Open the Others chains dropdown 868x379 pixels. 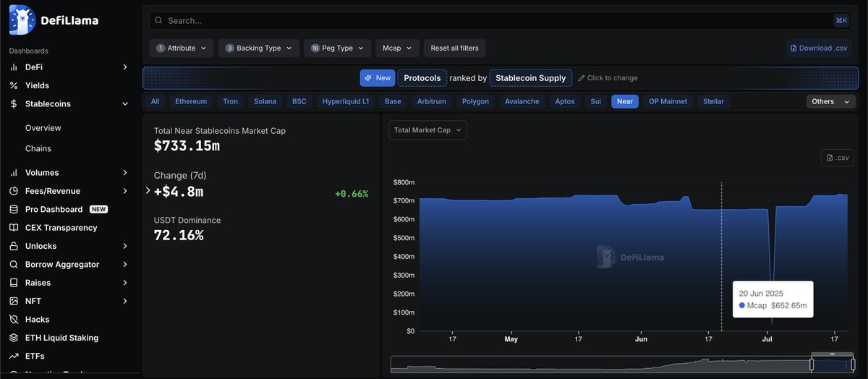(x=831, y=101)
